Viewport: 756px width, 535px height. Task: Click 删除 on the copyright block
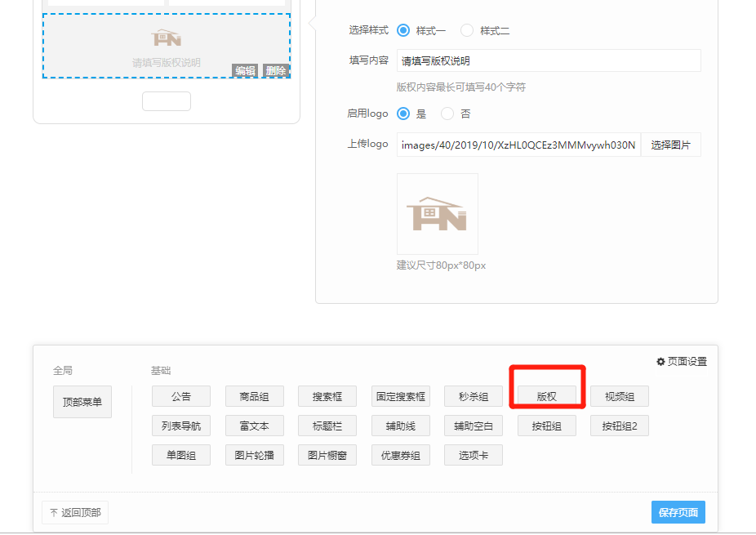click(x=275, y=70)
